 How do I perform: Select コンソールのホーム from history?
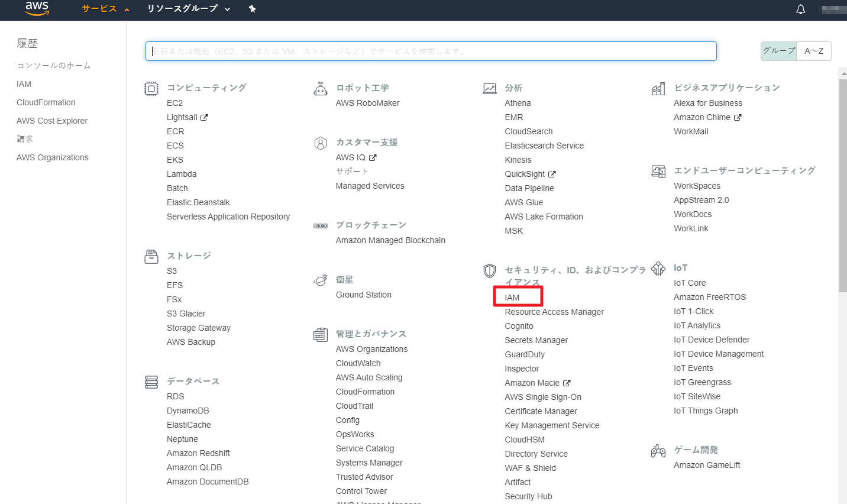pos(54,66)
